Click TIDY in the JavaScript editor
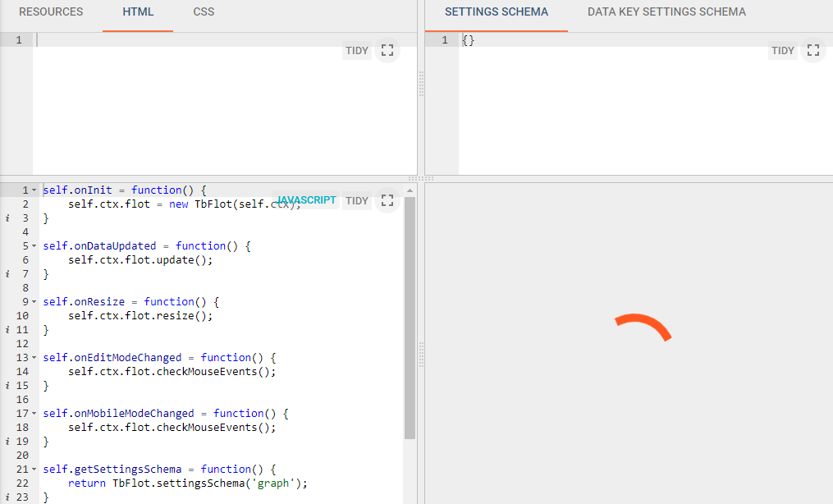This screenshot has height=504, width=833. coord(357,200)
